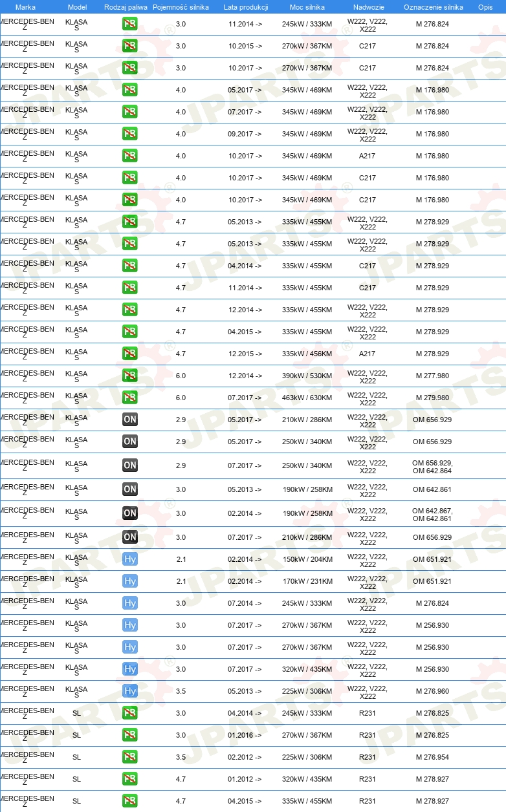Select PB fuel icon for 4.0 09.2017 row
The height and width of the screenshot is (812, 506).
point(130,134)
